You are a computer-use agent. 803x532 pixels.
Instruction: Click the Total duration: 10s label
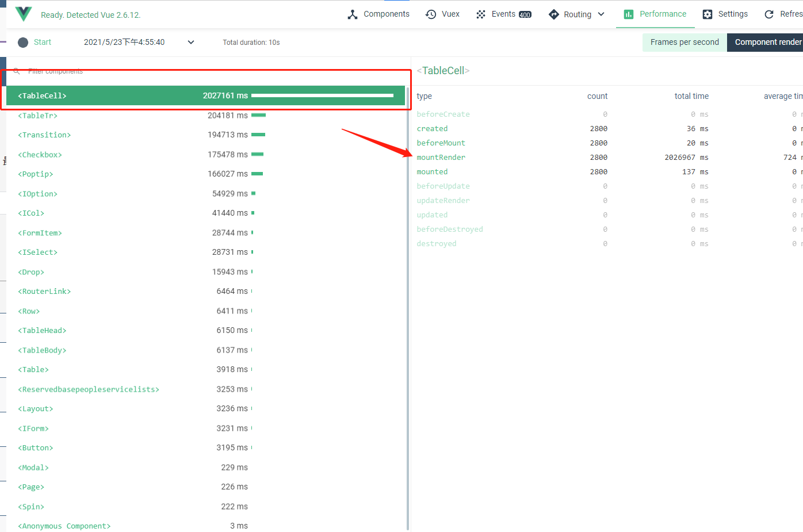(x=251, y=43)
